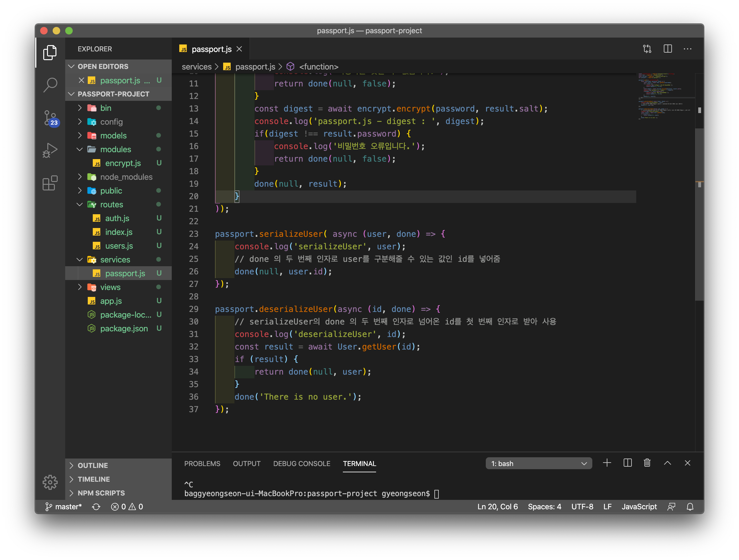Expand the OUTLINE section
This screenshot has width=739, height=560.
(92, 465)
